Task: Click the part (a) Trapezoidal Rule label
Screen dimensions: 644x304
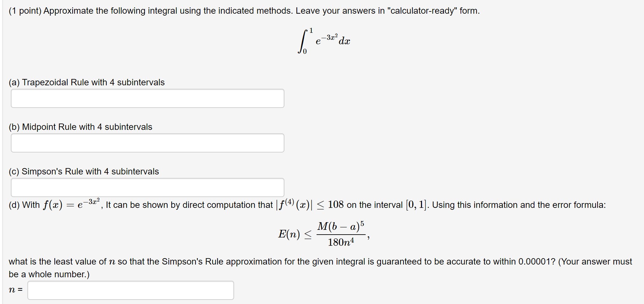Action: coord(86,82)
